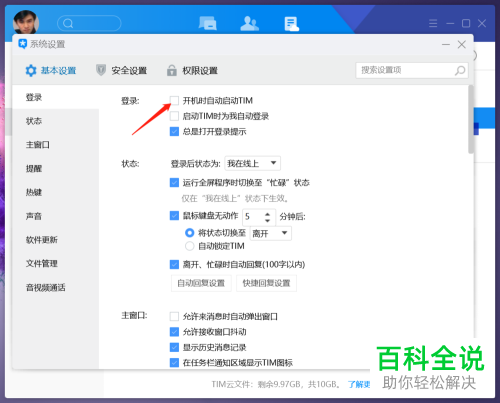Close the 系统设置 dialog
The image size is (500, 403).
tap(462, 44)
